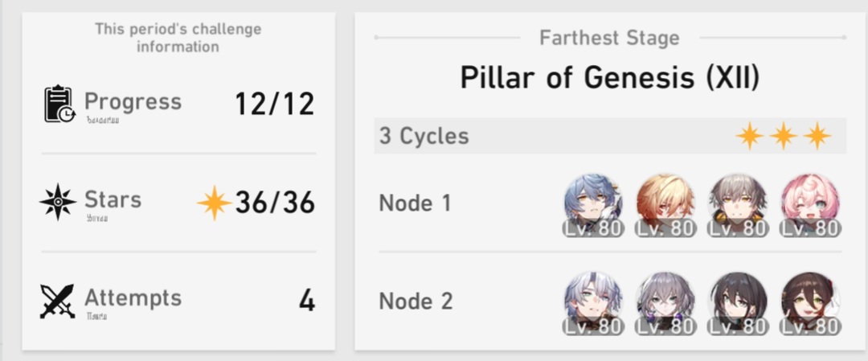Click the Progress clipboard icon
This screenshot has width=868, height=361.
(x=59, y=104)
